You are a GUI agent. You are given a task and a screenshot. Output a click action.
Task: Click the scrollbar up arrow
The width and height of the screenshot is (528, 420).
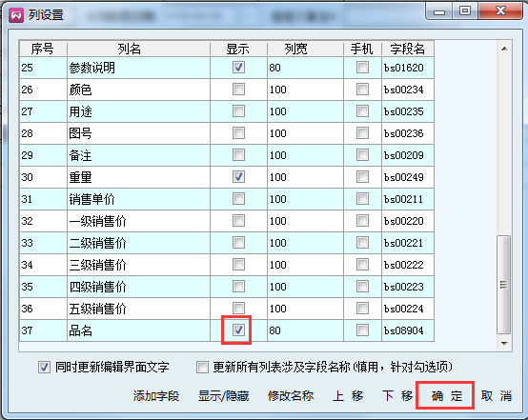click(504, 49)
